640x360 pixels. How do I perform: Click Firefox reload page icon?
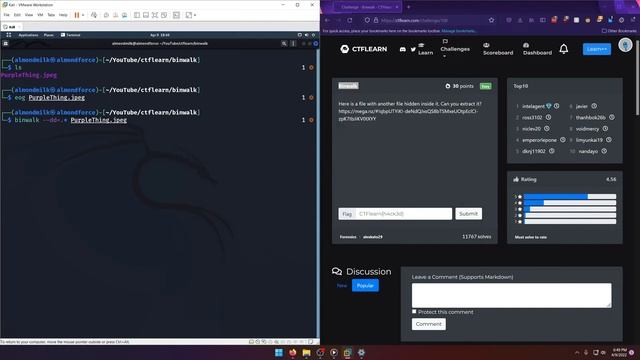tap(350, 20)
